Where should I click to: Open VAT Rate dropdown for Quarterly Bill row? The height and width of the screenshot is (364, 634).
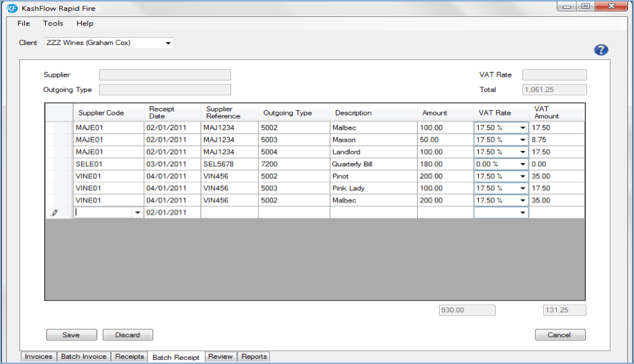523,164
